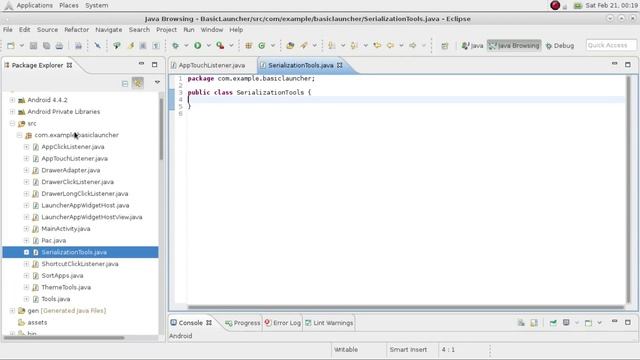Select ThemeTools.java in the Package Explorer
This screenshot has width=640, height=360.
click(66, 287)
